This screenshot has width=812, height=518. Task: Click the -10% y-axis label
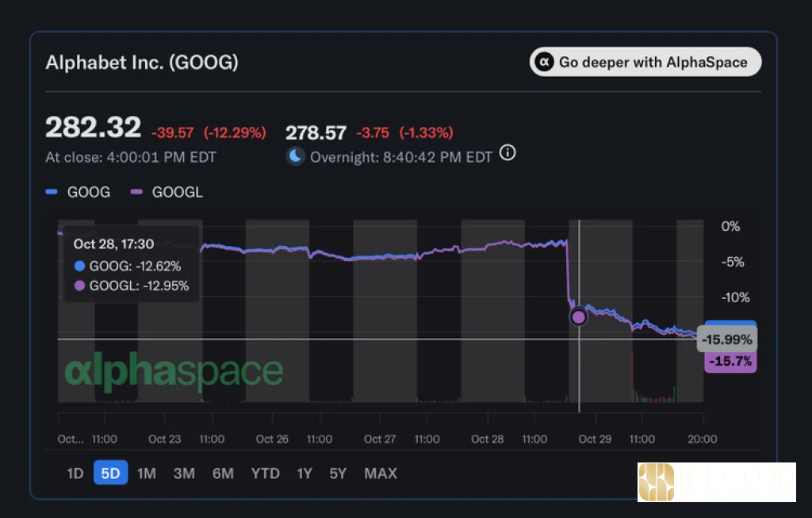coord(735,297)
